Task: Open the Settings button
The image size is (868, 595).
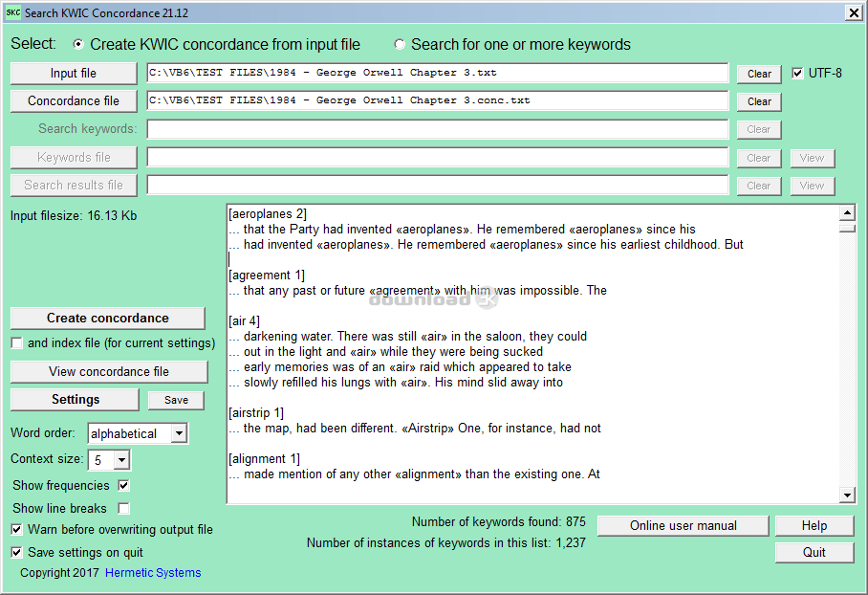Action: click(x=75, y=400)
